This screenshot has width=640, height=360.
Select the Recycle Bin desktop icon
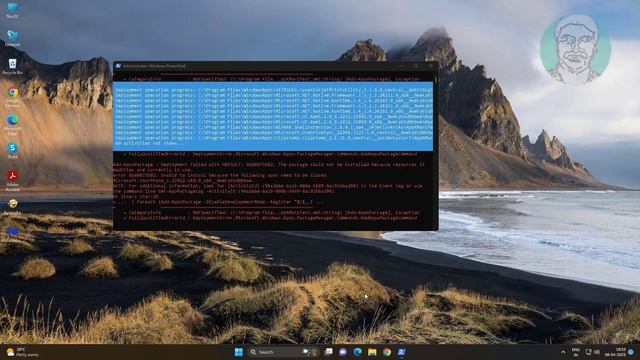12,67
